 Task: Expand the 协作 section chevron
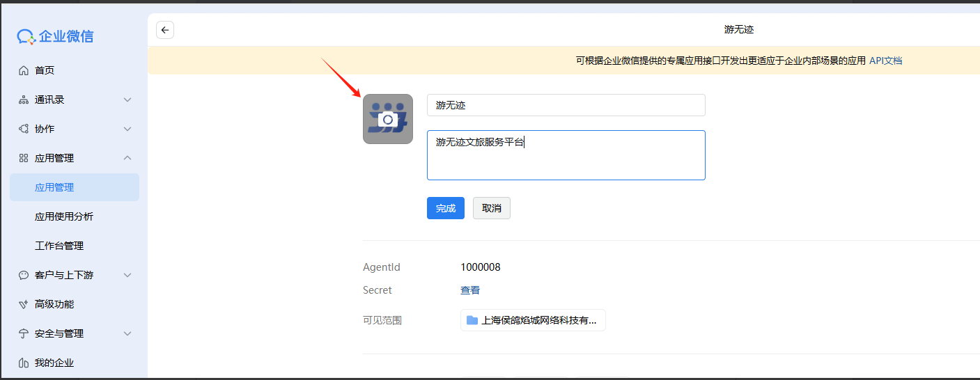click(x=127, y=129)
